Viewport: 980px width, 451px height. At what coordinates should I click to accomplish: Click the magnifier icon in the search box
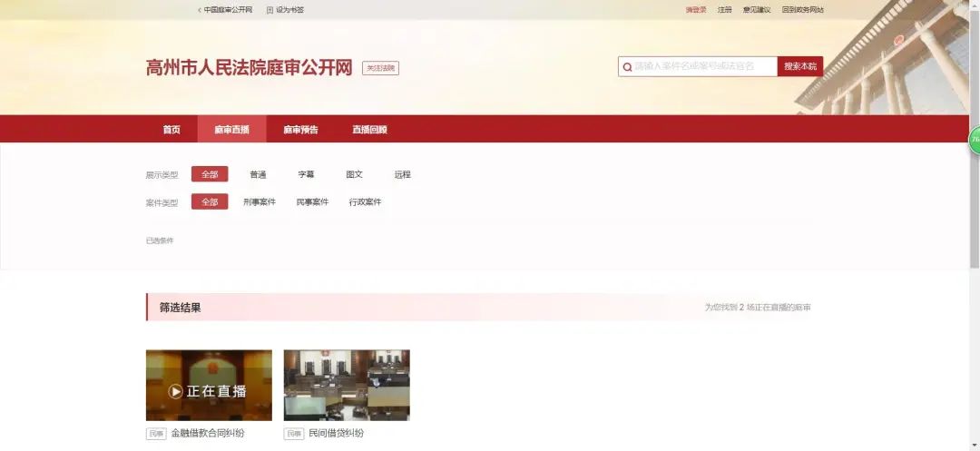pyautogui.click(x=627, y=67)
